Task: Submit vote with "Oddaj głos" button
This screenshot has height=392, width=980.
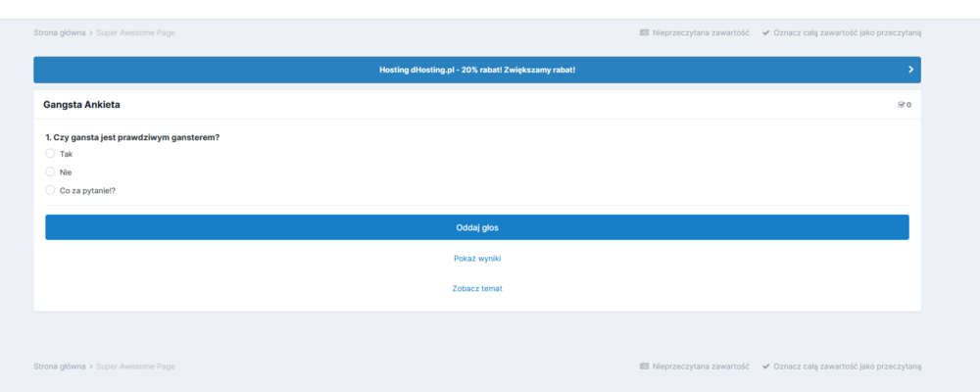Action: (x=477, y=227)
